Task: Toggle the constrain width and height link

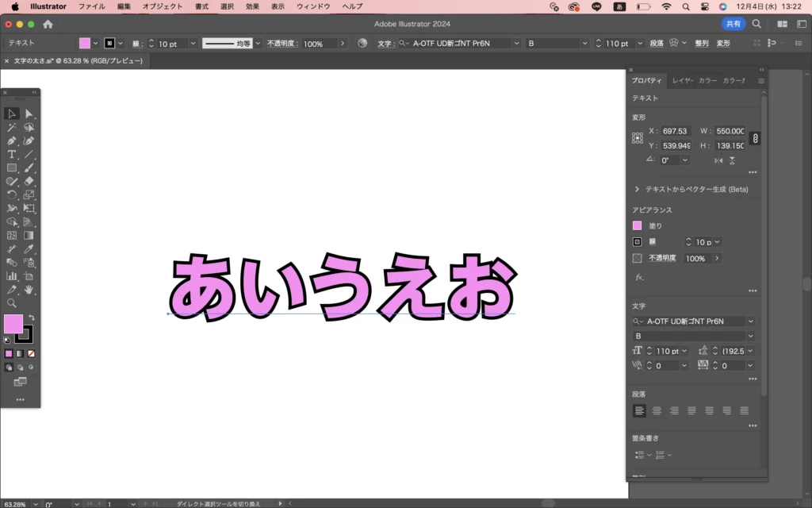Action: pyautogui.click(x=755, y=138)
